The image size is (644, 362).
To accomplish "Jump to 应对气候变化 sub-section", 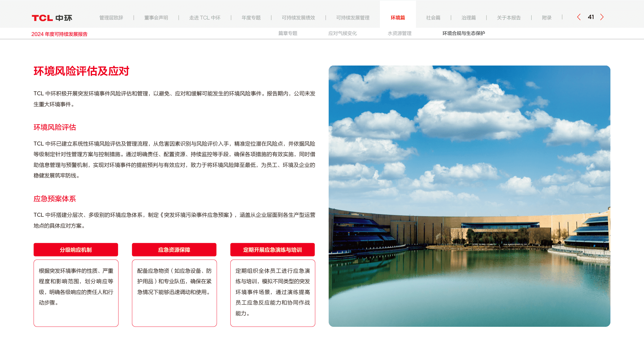I will click(x=342, y=33).
